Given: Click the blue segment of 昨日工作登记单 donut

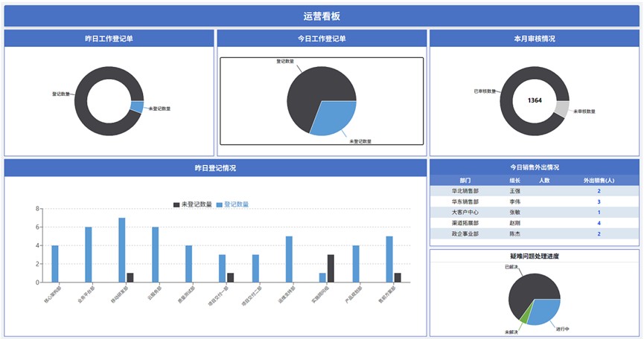Looking at the screenshot, I should pos(136,106).
